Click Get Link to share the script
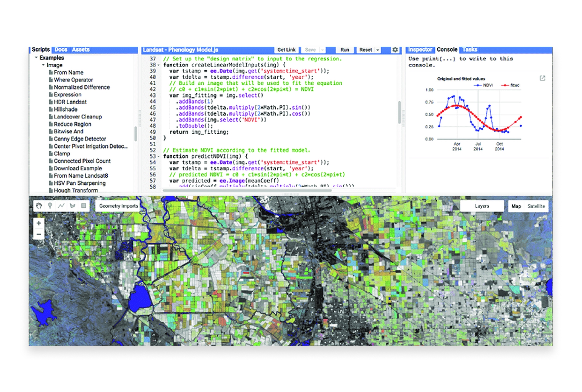Viewport: 582px width, 392px height. coord(286,50)
